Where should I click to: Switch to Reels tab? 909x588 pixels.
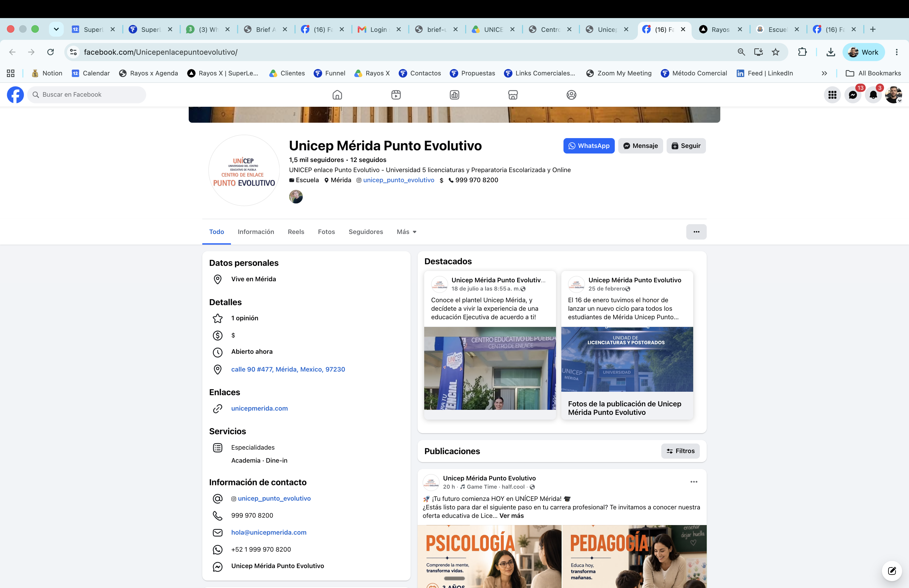[x=296, y=232]
